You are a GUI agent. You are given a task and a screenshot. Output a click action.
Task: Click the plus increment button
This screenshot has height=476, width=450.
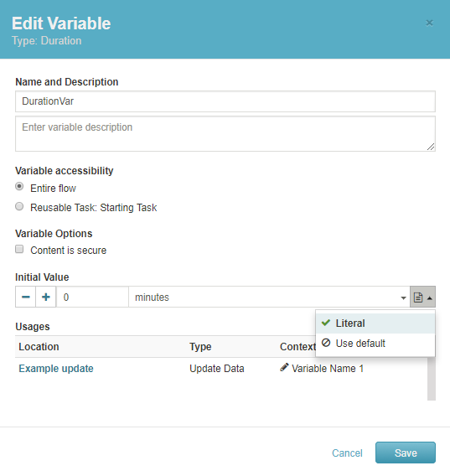pos(46,297)
